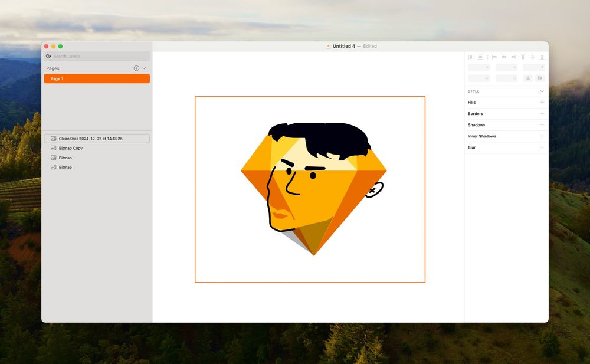Click the Untitled 4 document title
Image resolution: width=590 pixels, height=364 pixels.
coord(343,46)
